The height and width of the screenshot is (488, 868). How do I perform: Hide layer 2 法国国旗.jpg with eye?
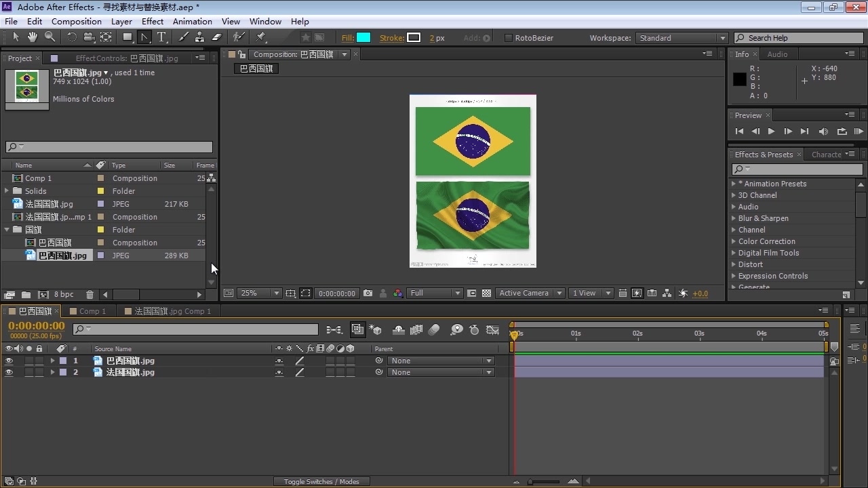(x=9, y=372)
